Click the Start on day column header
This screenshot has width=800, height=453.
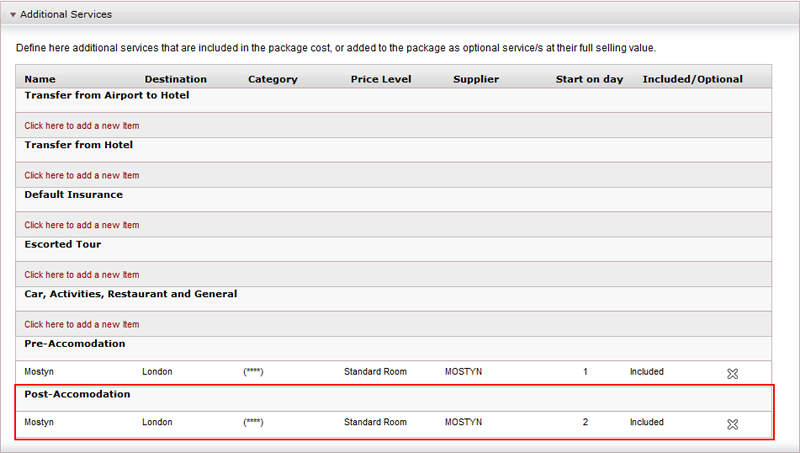589,79
